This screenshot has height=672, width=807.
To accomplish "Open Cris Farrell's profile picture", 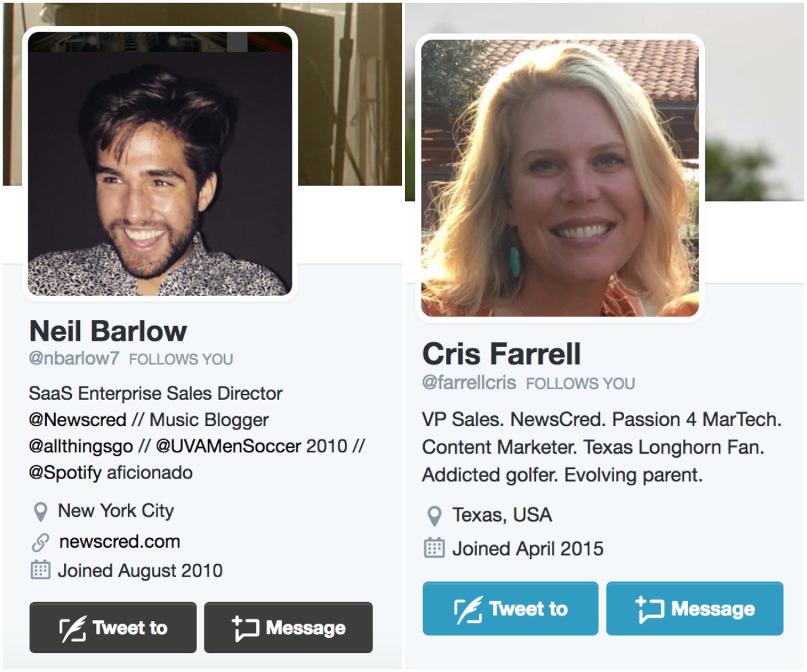I will [x=560, y=178].
